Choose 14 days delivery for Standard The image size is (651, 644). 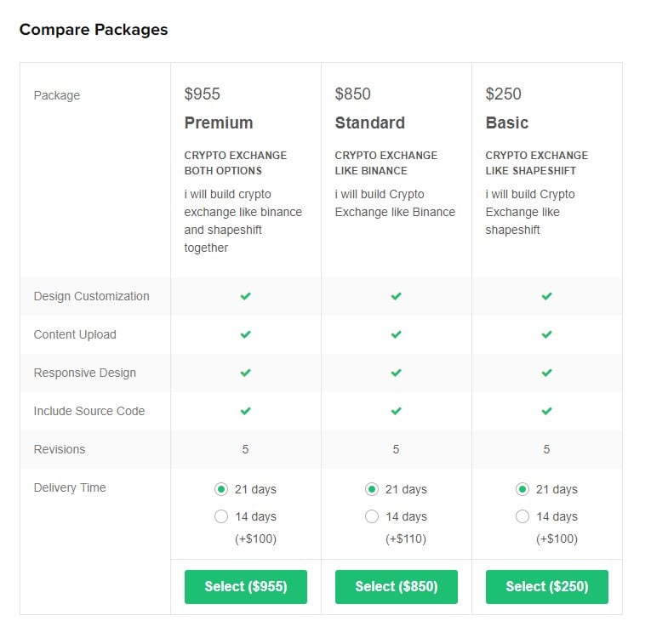point(372,516)
